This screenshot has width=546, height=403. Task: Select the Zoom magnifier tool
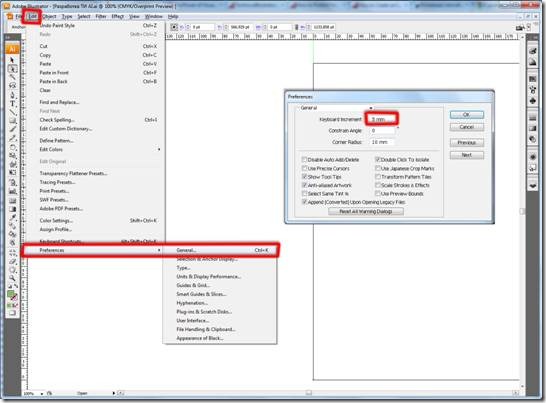(13, 278)
